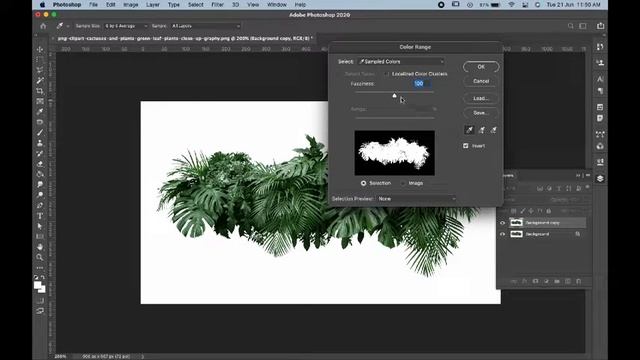Select the Brush tool
The width and height of the screenshot is (640, 360).
tap(40, 133)
